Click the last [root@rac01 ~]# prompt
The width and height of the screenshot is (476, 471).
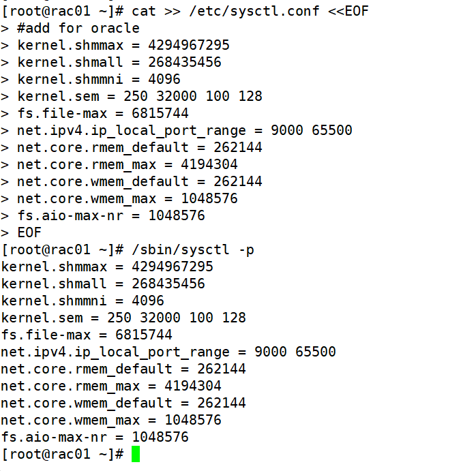click(x=62, y=455)
